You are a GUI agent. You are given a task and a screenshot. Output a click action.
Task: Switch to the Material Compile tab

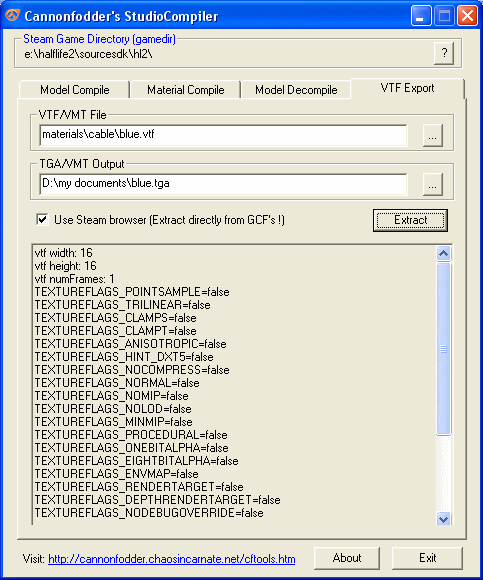186,90
